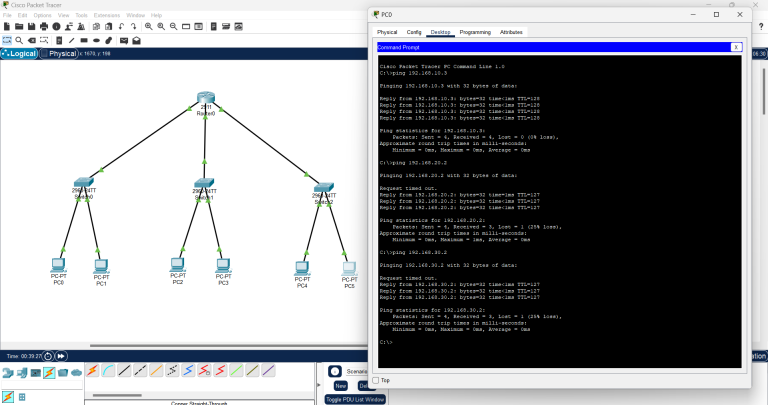Pick the blue Serial DCE cable
Viewport: 768px width, 405px height.
click(188, 371)
